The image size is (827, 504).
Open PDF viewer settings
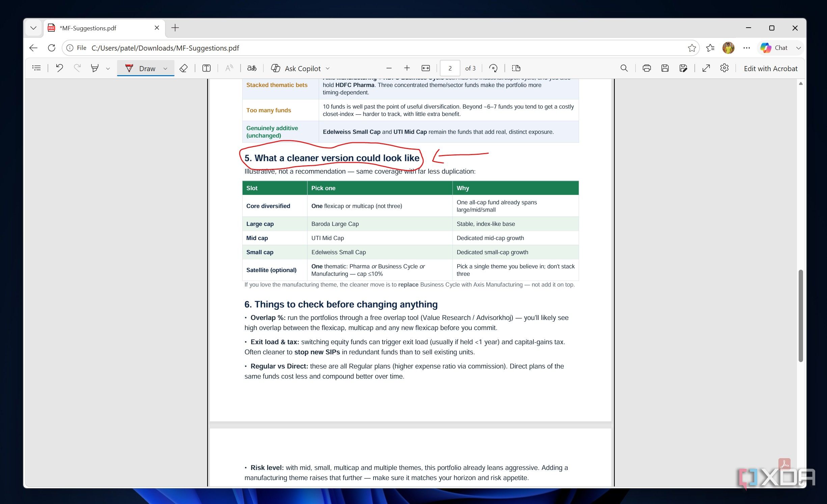pyautogui.click(x=724, y=68)
